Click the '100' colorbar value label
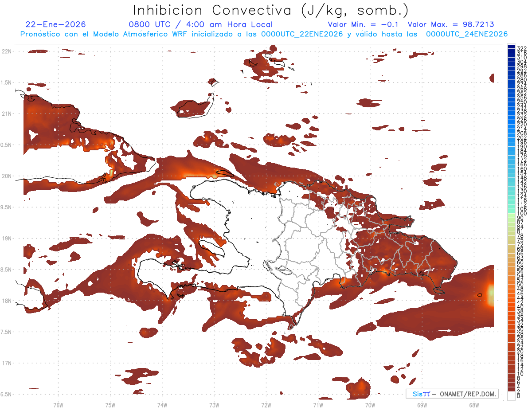The image size is (532, 411). tap(522, 213)
